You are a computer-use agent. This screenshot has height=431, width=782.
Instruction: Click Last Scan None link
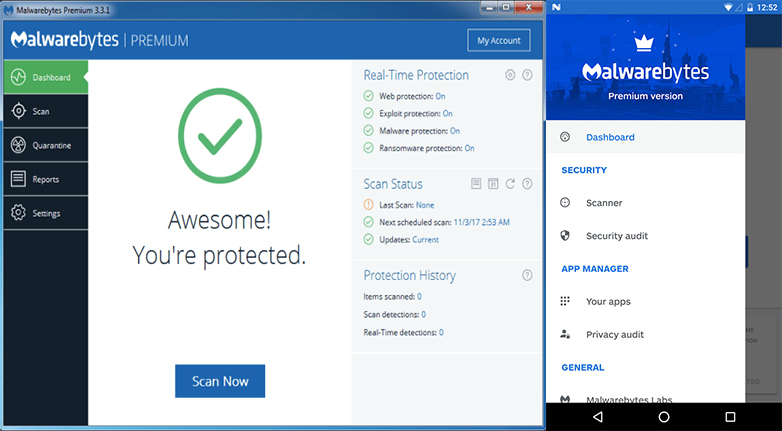(x=425, y=205)
